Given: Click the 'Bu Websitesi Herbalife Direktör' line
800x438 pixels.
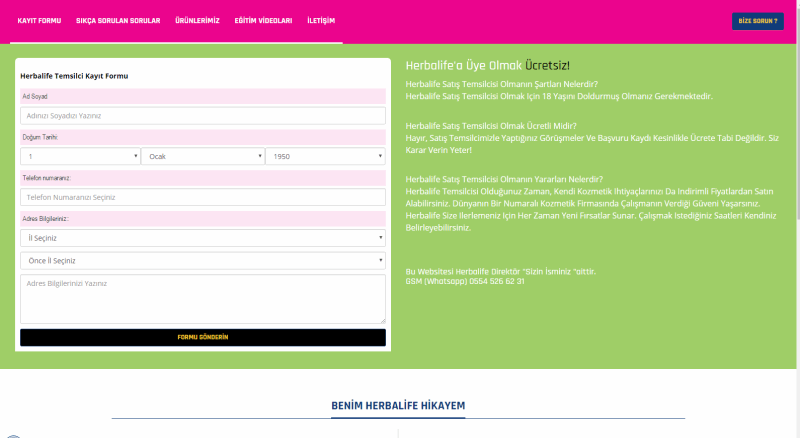Looking at the screenshot, I should click(x=501, y=272).
